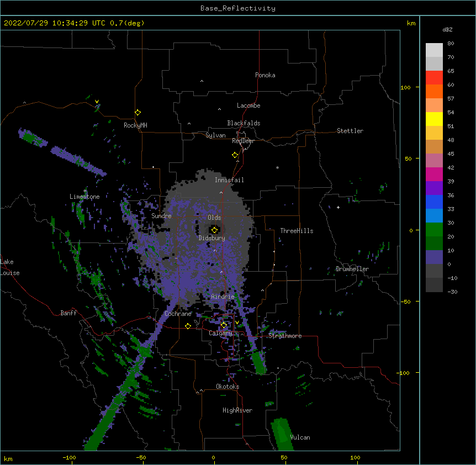Click the yellow station marker above Calgary label
The image size is (476, 465).
[224, 325]
